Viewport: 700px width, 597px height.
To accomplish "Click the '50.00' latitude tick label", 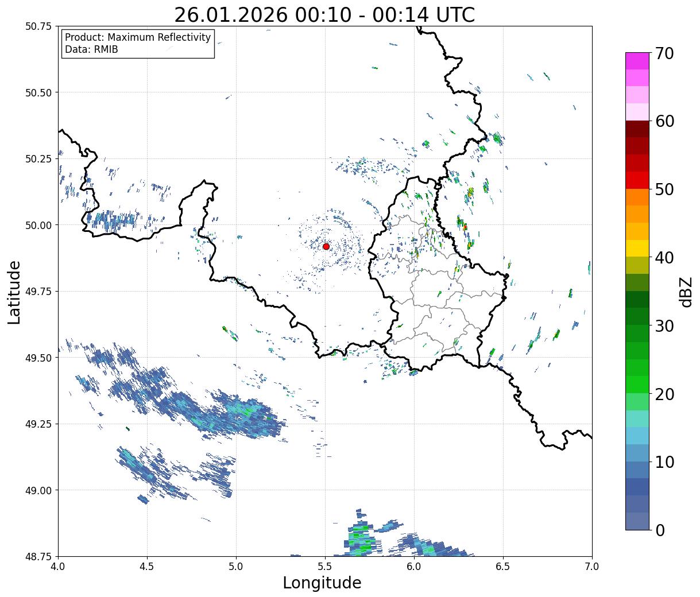I will pyautogui.click(x=38, y=225).
